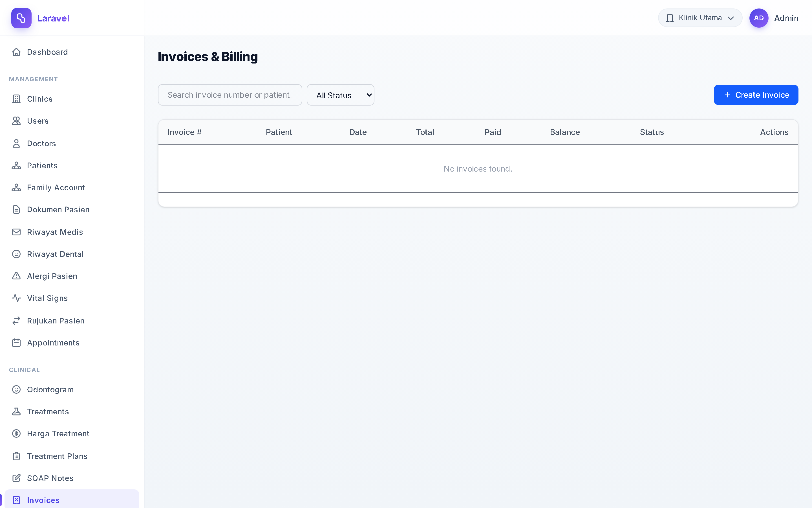Click the Admin username
This screenshot has height=508, width=812.
coord(786,18)
